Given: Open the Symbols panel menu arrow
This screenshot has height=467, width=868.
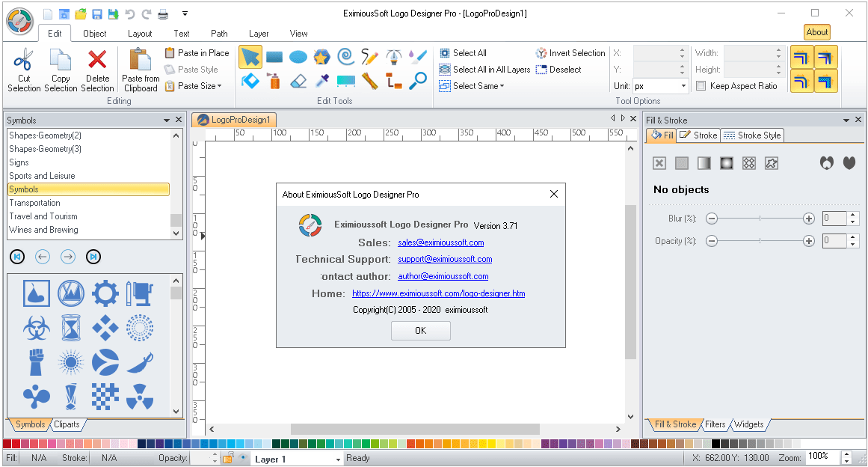Looking at the screenshot, I should click(x=167, y=120).
